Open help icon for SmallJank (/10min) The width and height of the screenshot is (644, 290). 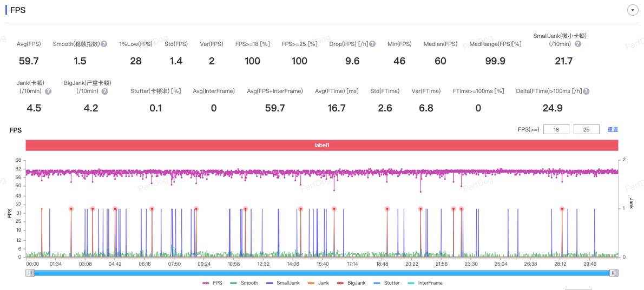578,44
